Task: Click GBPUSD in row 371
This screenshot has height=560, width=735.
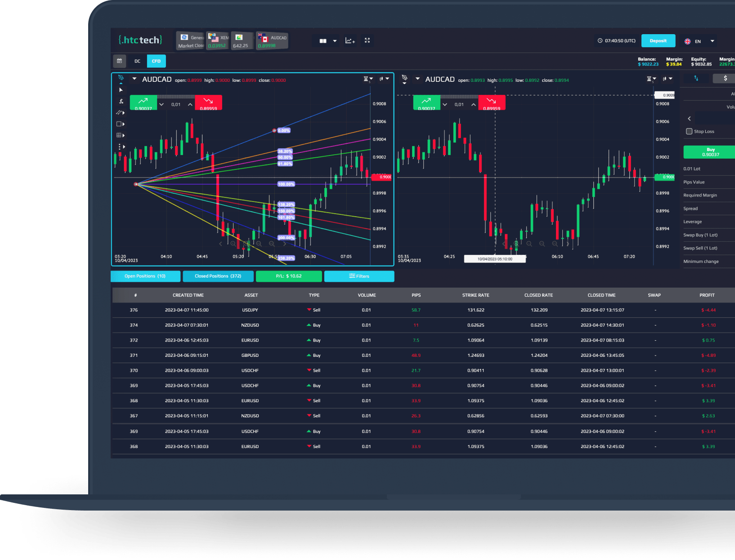Action: point(250,356)
